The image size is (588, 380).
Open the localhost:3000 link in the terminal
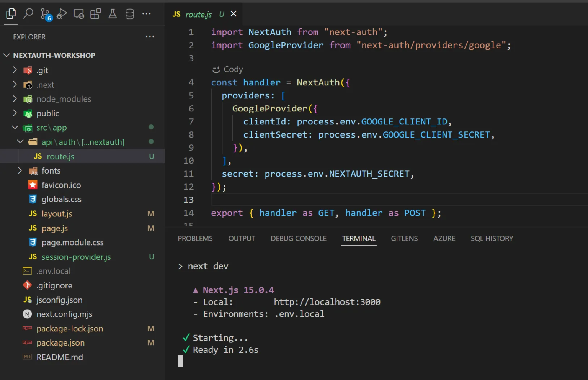[327, 302]
